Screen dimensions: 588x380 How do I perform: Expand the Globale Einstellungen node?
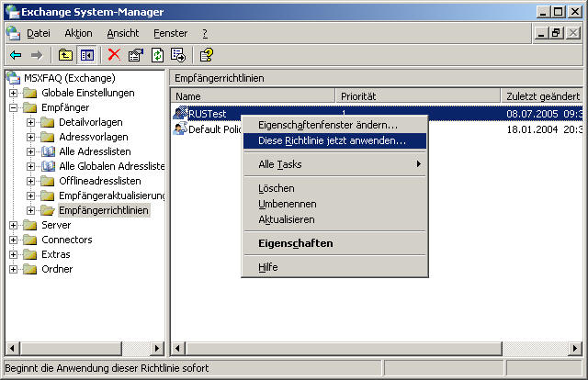[x=13, y=93]
